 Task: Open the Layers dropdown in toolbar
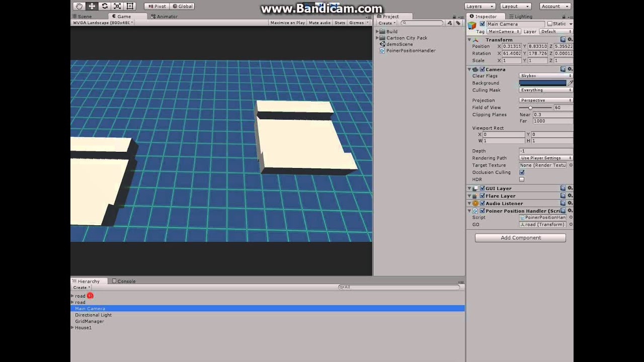[480, 6]
